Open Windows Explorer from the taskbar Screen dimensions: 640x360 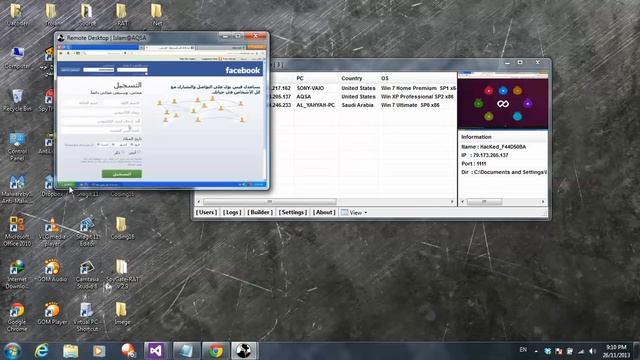click(70, 351)
